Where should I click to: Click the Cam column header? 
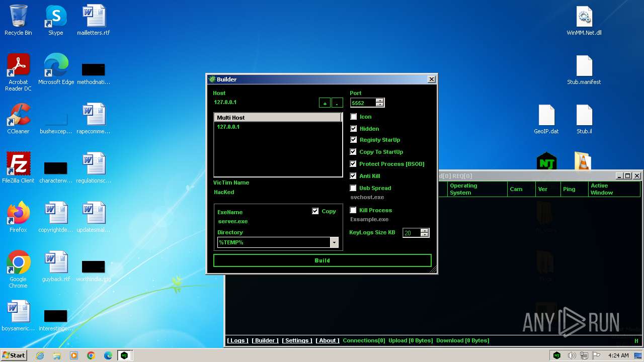[x=521, y=189]
